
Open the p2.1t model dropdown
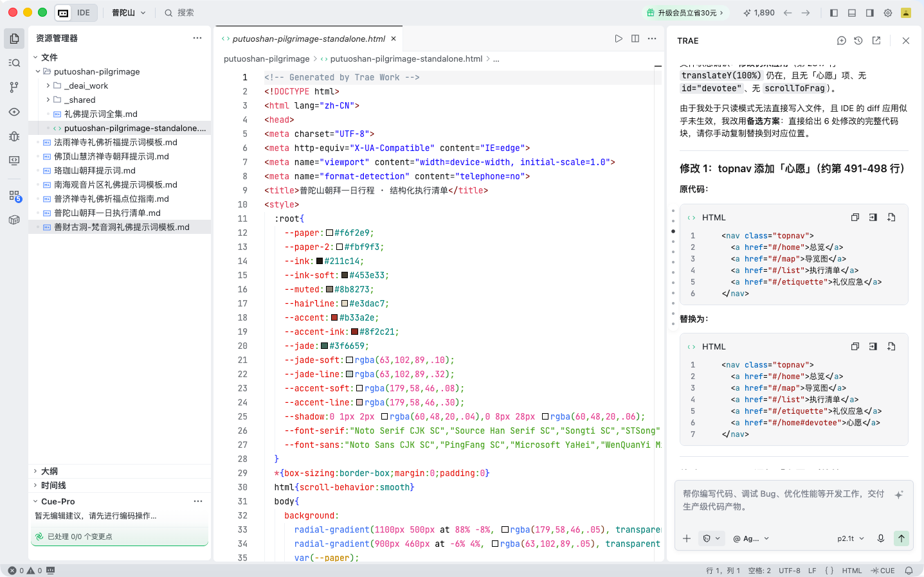coord(851,538)
